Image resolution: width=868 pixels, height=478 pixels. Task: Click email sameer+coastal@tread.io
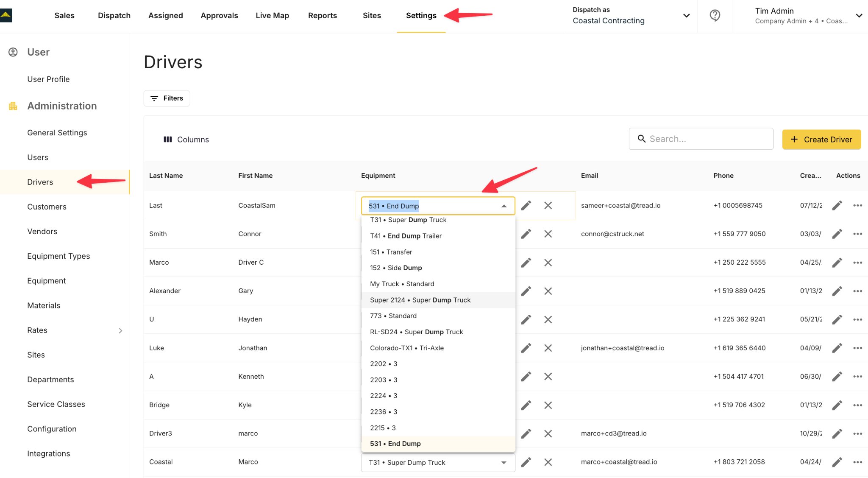coord(620,206)
